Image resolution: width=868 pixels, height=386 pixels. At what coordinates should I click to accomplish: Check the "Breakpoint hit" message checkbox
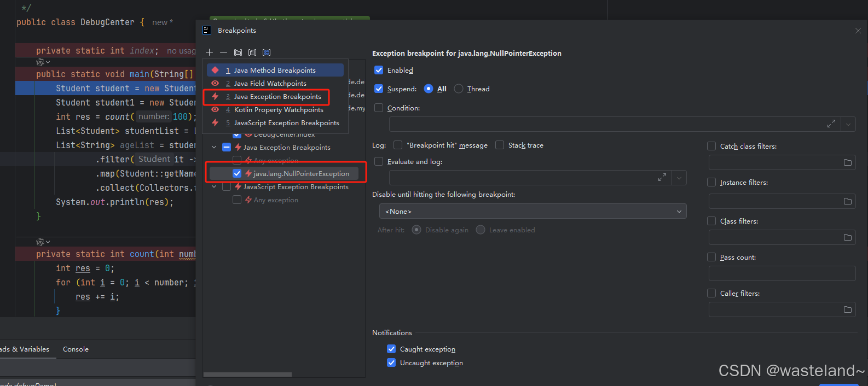[x=398, y=145]
